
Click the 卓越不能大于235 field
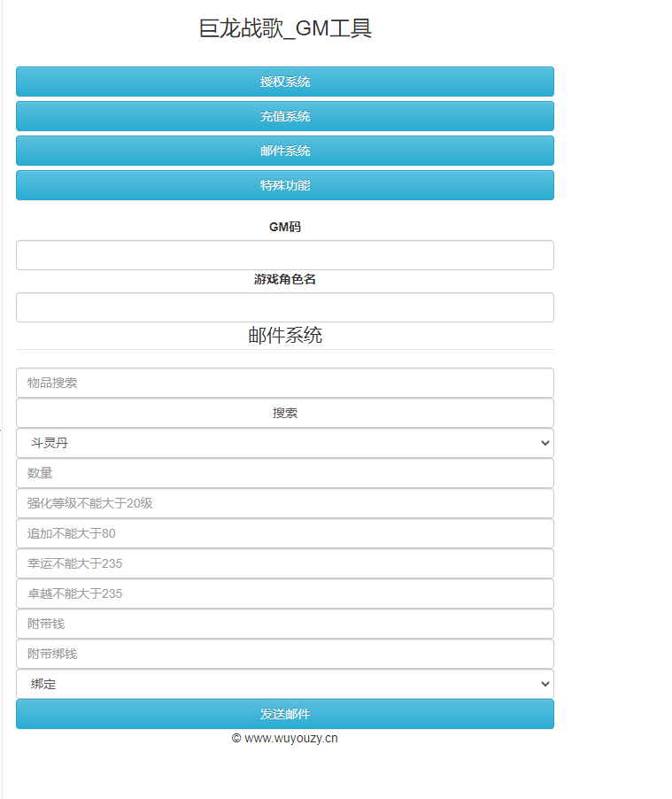285,593
